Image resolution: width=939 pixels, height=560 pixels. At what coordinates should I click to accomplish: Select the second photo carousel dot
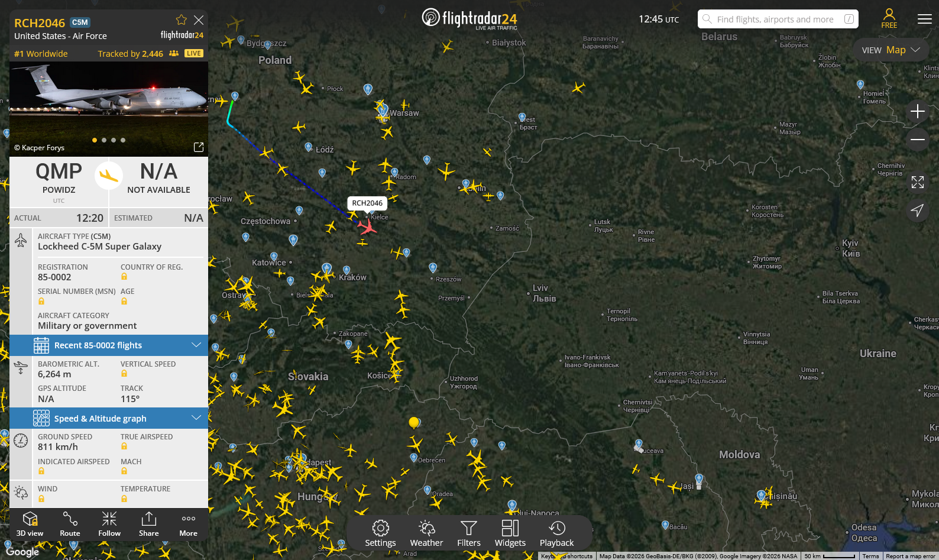(104, 140)
